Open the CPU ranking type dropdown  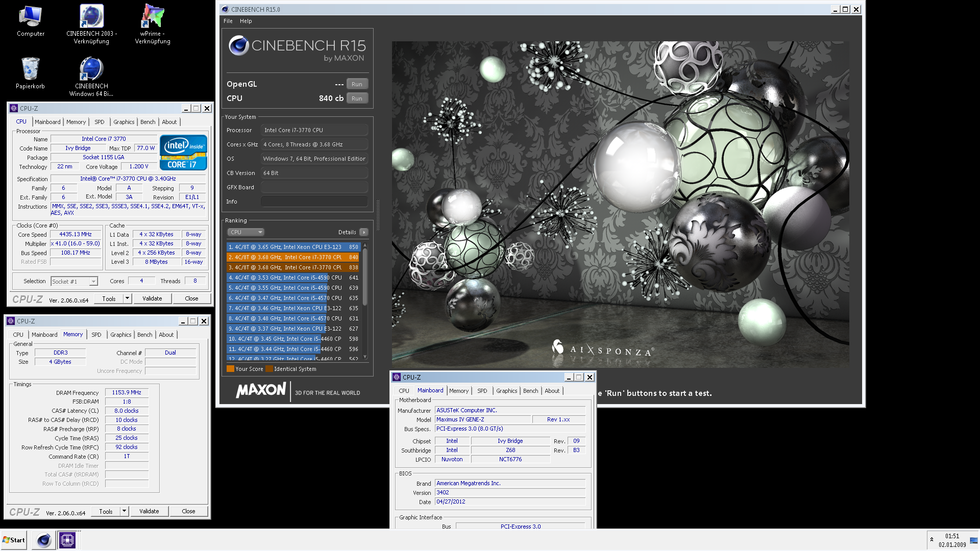(x=246, y=232)
